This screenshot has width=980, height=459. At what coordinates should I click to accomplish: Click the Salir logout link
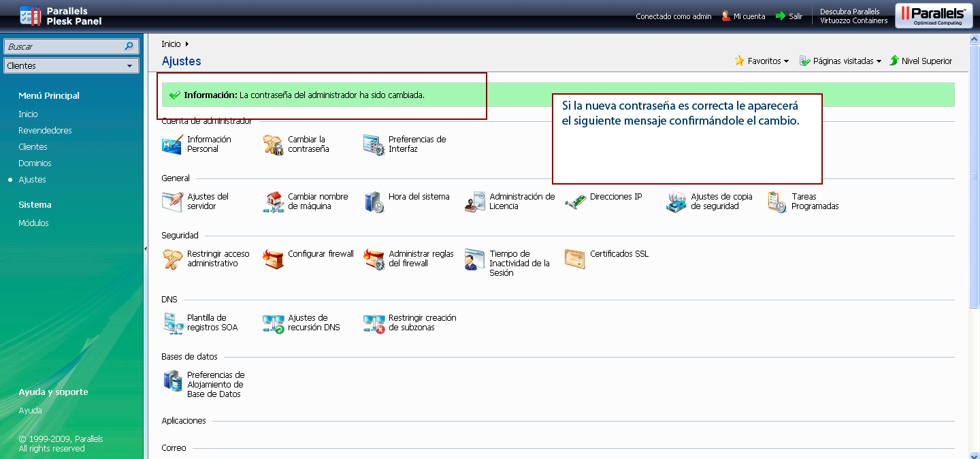(796, 16)
